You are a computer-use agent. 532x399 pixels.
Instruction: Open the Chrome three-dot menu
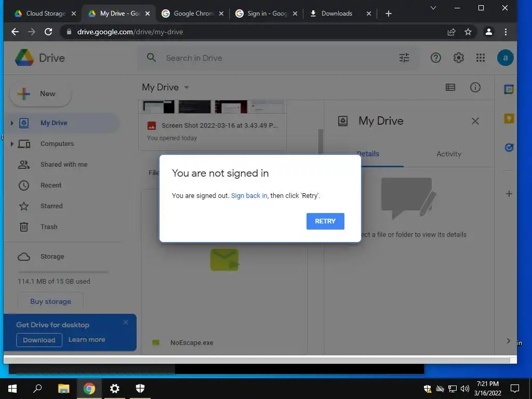[x=506, y=32]
